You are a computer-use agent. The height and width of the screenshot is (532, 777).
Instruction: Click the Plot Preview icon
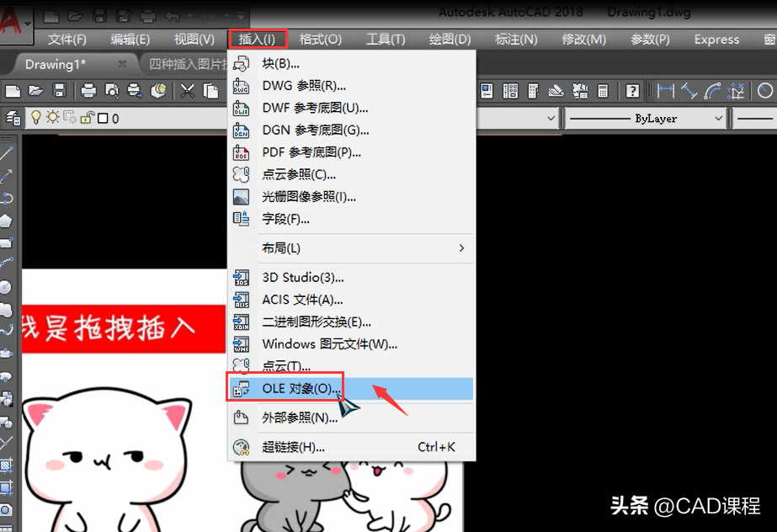pyautogui.click(x=112, y=91)
